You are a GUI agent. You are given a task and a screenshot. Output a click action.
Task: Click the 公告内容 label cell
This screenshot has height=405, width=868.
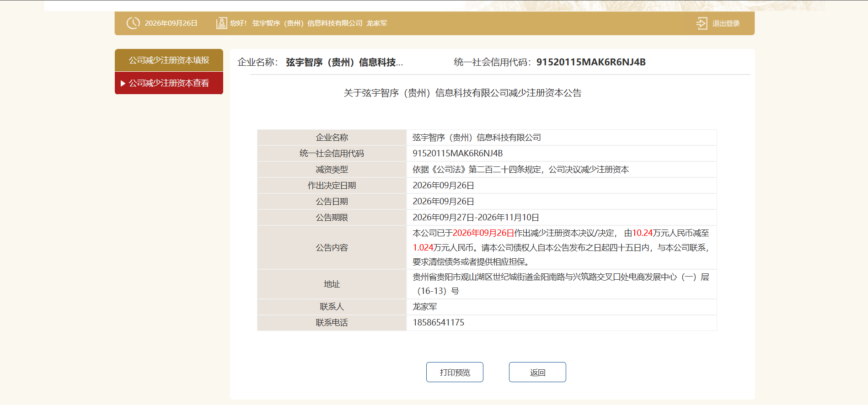332,247
